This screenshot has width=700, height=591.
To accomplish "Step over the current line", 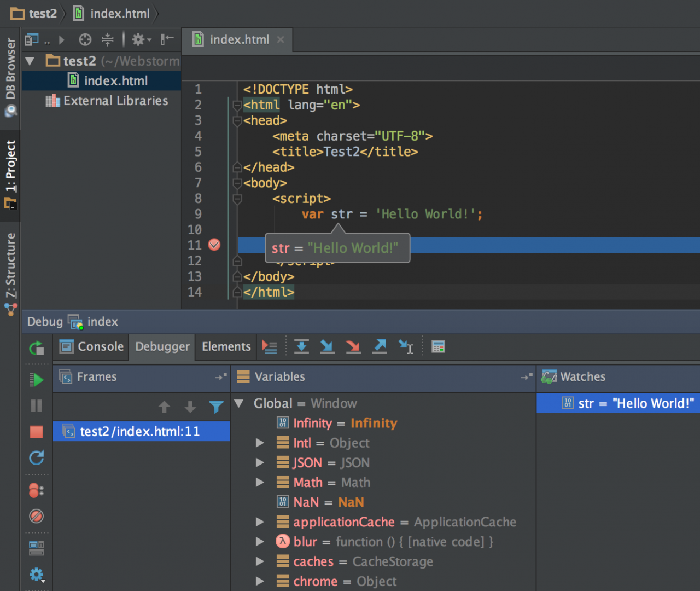I will click(301, 346).
